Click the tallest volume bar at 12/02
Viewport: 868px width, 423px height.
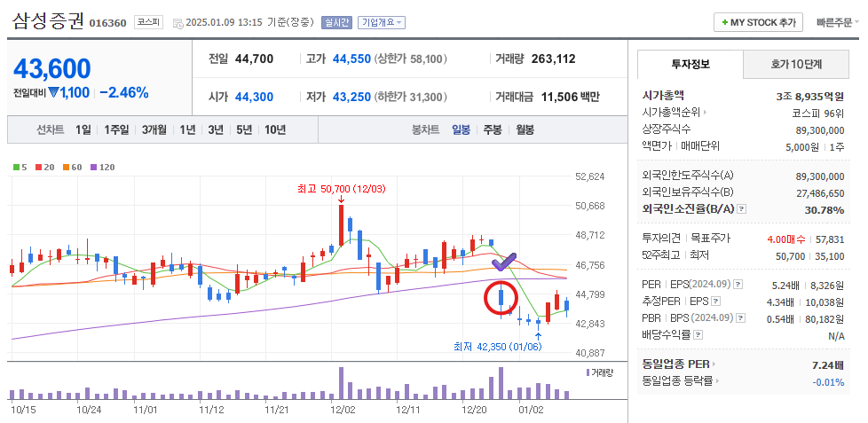click(x=341, y=383)
